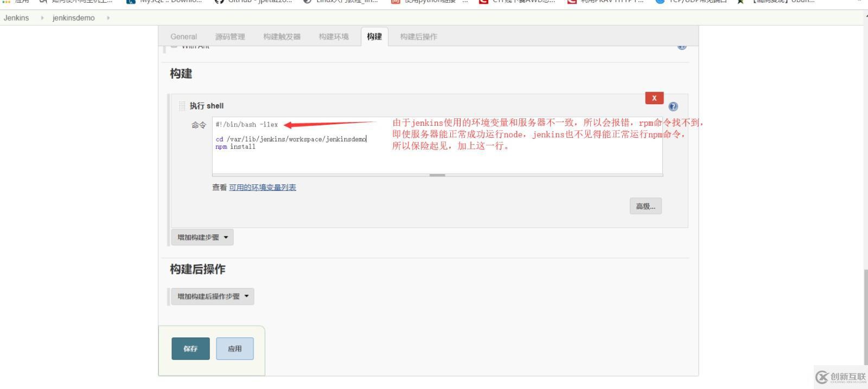
Task: Switch to the 构建环境 tab
Action: (x=334, y=36)
